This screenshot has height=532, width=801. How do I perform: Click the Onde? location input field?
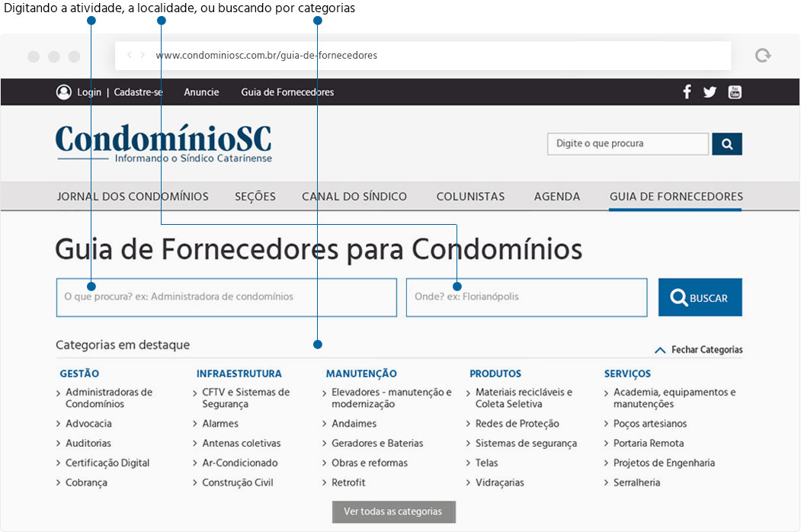(526, 296)
